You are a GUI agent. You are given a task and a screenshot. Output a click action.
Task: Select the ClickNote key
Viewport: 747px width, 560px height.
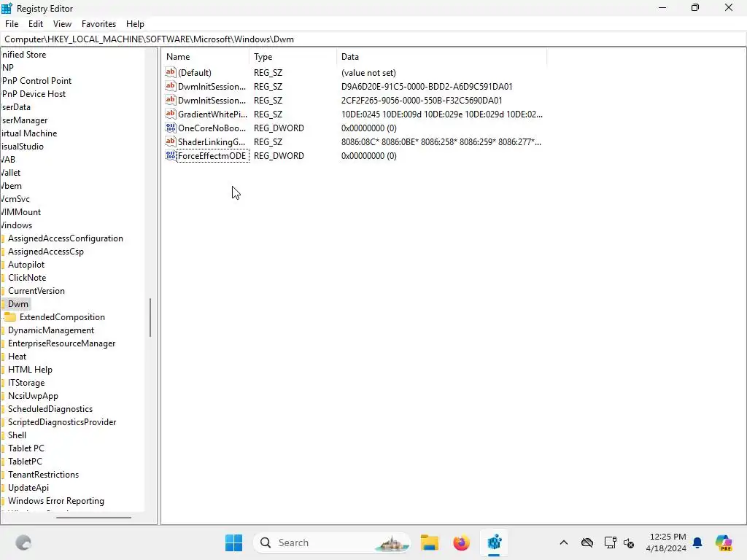(27, 278)
